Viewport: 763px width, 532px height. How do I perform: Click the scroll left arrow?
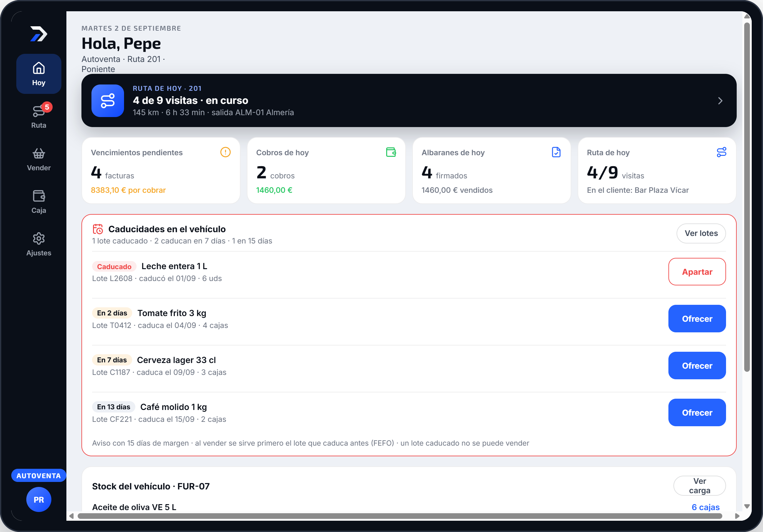click(71, 516)
